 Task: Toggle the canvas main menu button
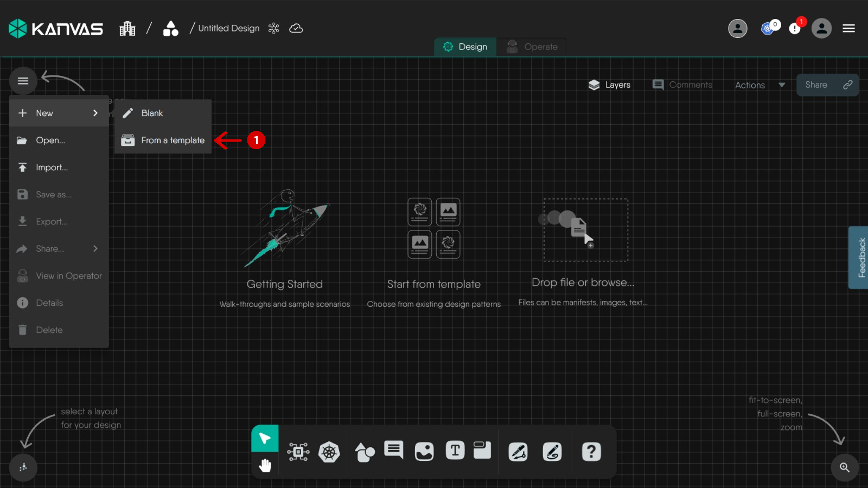point(23,81)
